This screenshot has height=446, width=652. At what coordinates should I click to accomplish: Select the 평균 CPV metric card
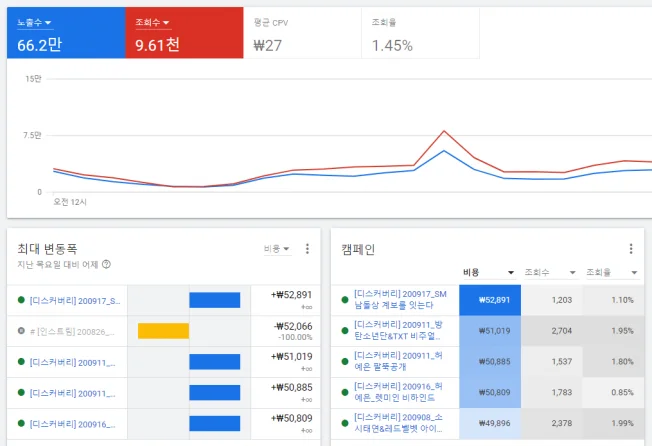tap(302, 33)
